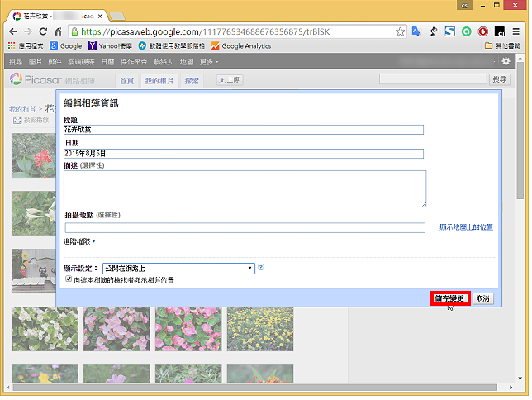Image resolution: width=532 pixels, height=400 pixels.
Task: Click the 投影播放 slideshow link
Action: click(x=31, y=120)
